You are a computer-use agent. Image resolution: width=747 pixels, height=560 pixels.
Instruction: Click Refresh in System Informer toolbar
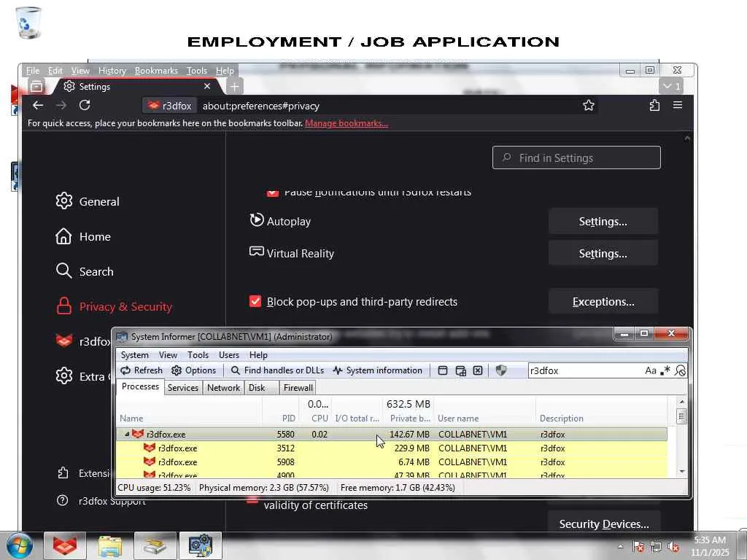pos(142,370)
